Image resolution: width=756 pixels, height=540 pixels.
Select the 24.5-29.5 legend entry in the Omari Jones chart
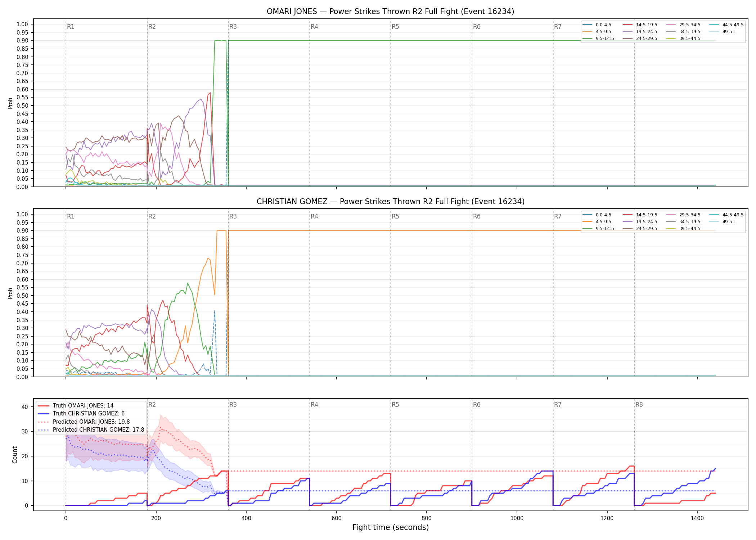pos(640,39)
